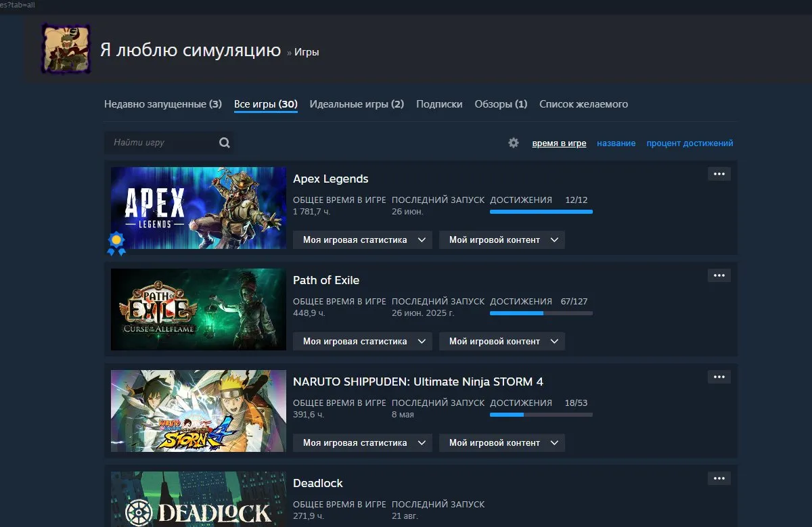Open the gear settings icon near sorting
This screenshot has width=812, height=527.
(514, 143)
